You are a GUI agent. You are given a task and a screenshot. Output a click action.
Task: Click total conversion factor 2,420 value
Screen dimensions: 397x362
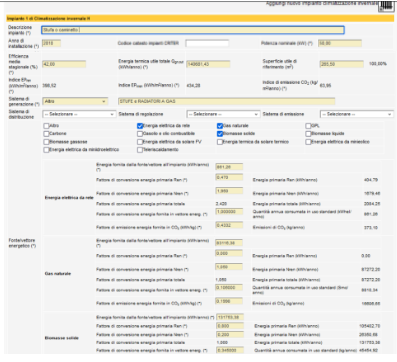click(x=222, y=204)
